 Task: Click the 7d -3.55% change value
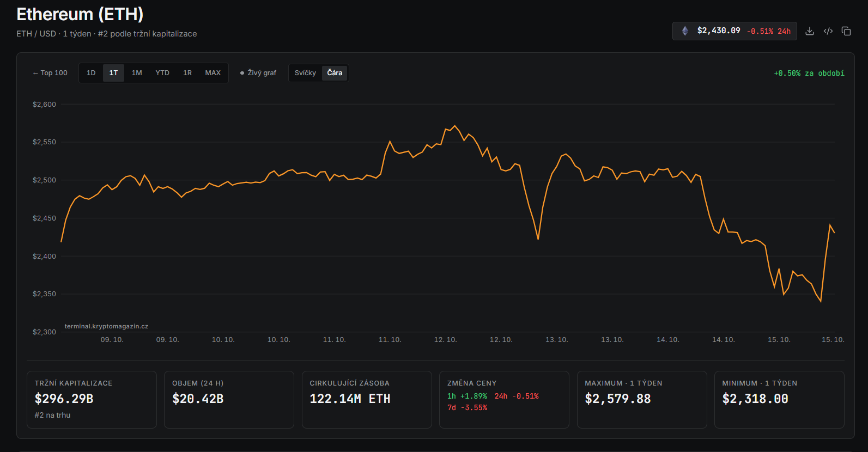pyautogui.click(x=467, y=407)
